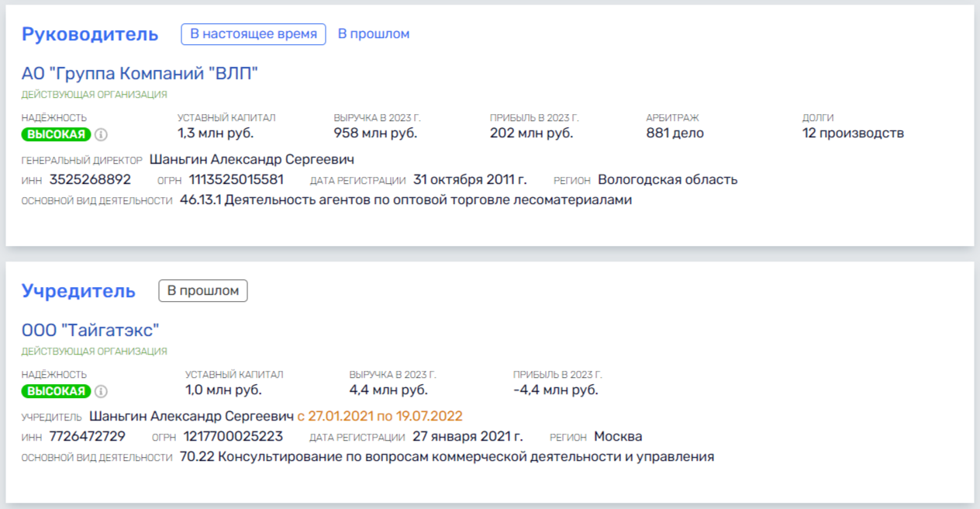The image size is (980, 509).
Task: Open АО "Группа Компаний "ВЛП" company page
Action: tap(140, 74)
